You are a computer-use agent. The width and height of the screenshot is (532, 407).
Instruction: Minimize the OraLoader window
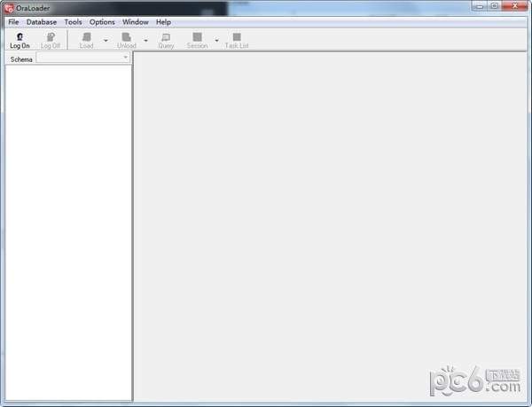pos(480,6)
